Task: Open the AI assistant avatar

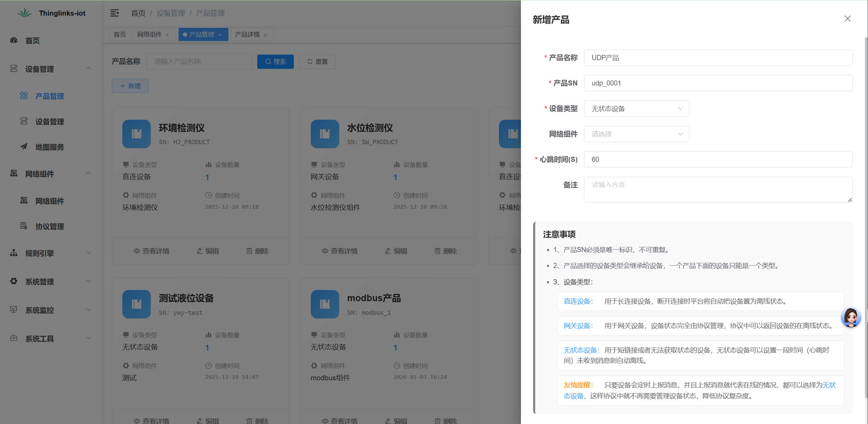Action: click(x=850, y=317)
